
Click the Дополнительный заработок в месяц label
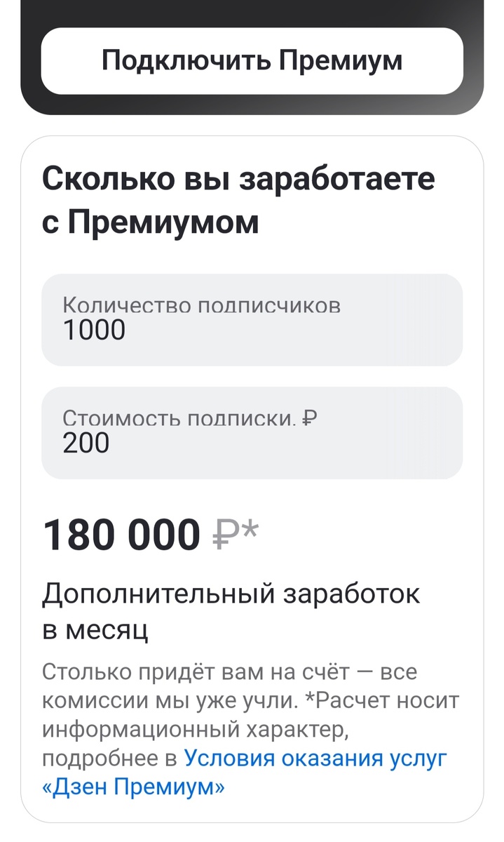click(231, 605)
